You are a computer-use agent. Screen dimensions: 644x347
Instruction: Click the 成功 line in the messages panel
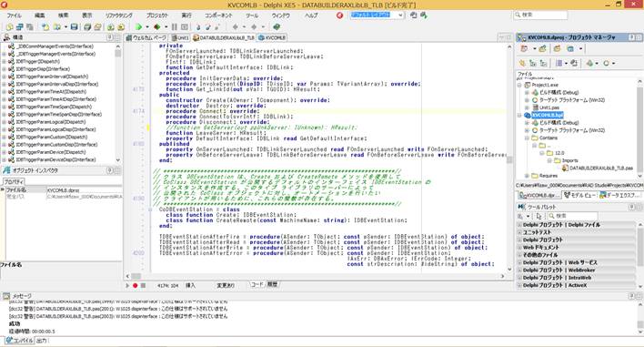pyautogui.click(x=15, y=324)
